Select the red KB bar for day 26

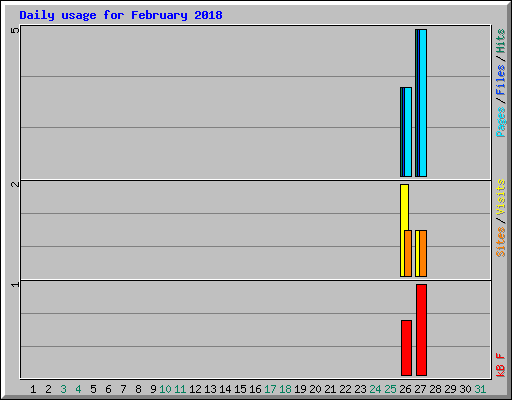click(406, 348)
